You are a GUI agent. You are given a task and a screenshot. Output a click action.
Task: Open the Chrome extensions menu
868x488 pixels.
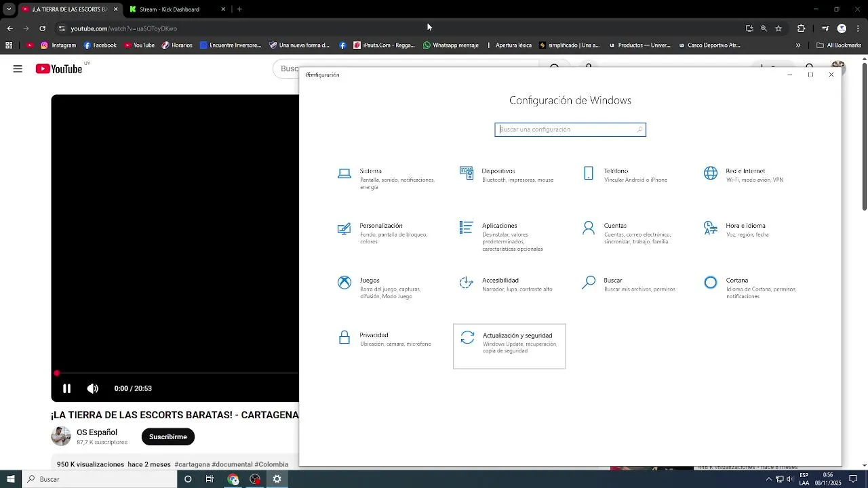coord(801,28)
